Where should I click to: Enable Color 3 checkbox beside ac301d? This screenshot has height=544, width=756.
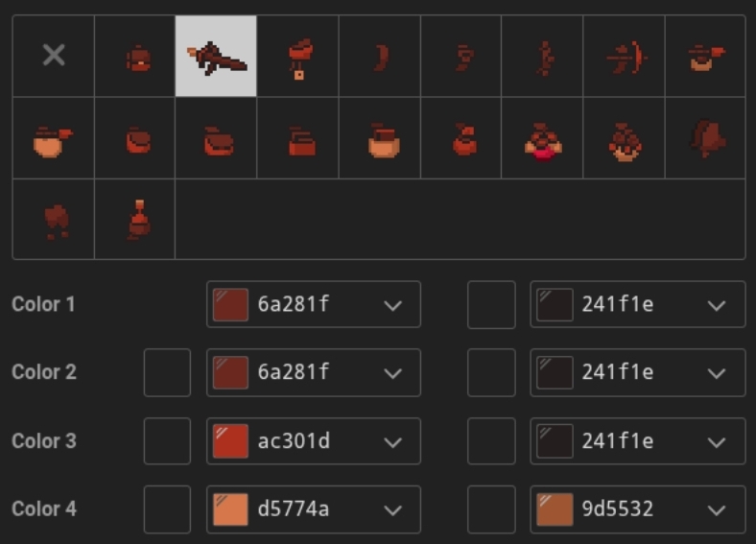click(x=167, y=441)
